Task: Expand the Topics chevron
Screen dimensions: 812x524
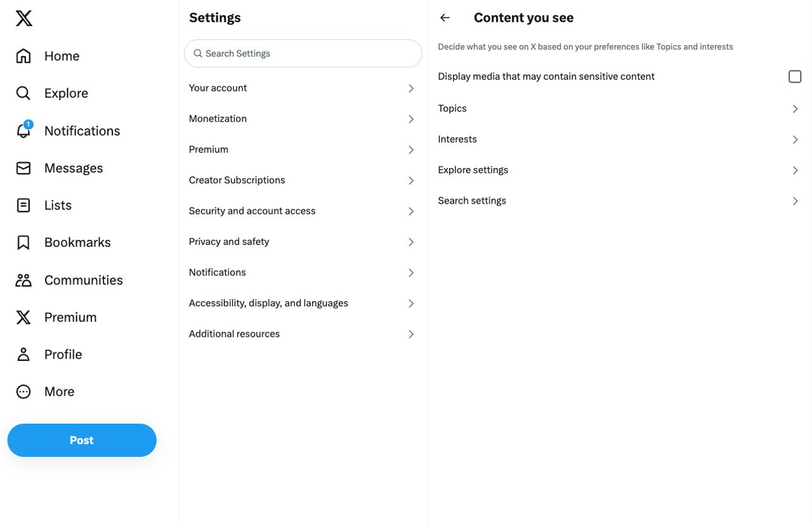Action: [x=795, y=109]
